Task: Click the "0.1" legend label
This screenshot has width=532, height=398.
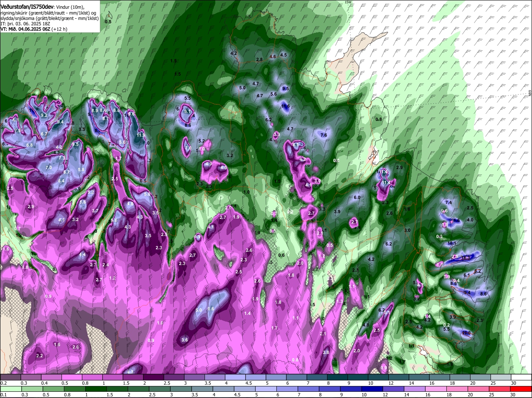Action: tap(3, 395)
